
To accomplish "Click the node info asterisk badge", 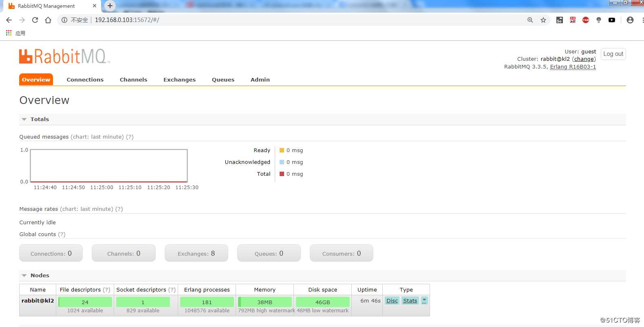I will [424, 300].
